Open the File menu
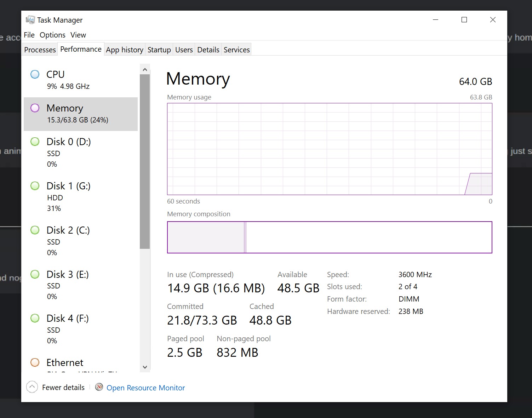The height and width of the screenshot is (418, 532). (x=29, y=35)
